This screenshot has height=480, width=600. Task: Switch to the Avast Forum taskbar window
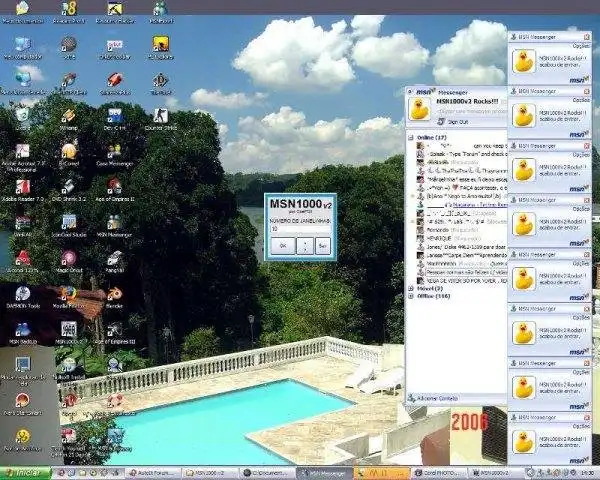[x=154, y=473]
